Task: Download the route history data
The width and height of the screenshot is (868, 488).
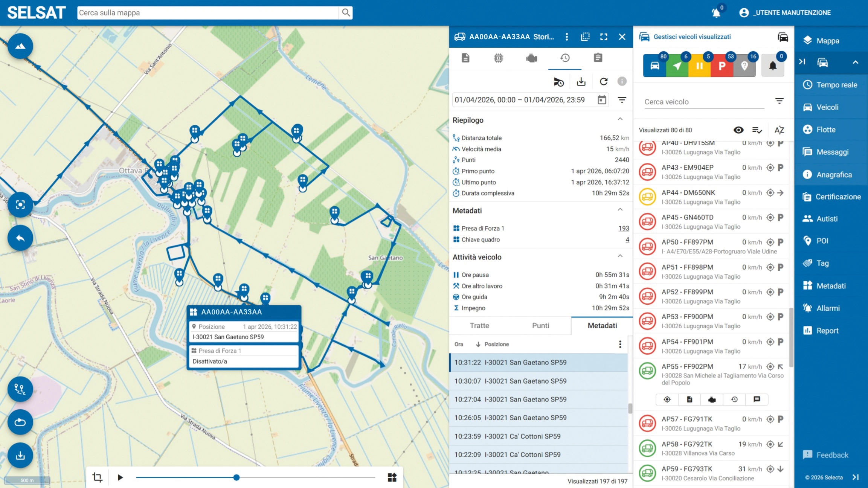Action: (x=581, y=81)
